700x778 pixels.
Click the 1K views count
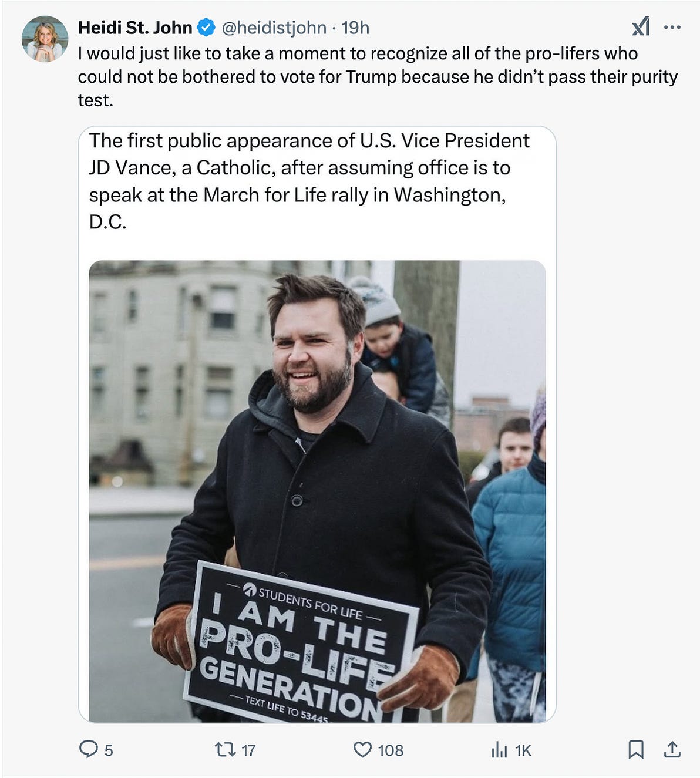pos(523,750)
